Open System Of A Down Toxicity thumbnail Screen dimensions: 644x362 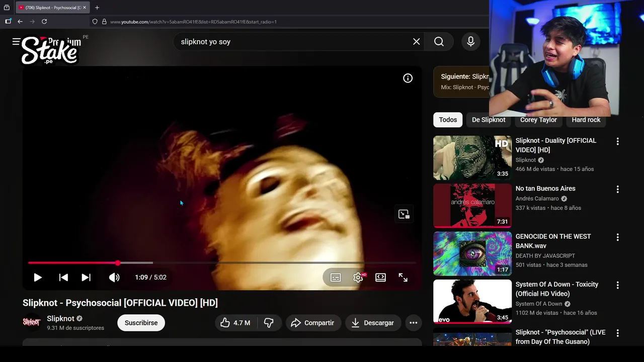click(x=472, y=302)
